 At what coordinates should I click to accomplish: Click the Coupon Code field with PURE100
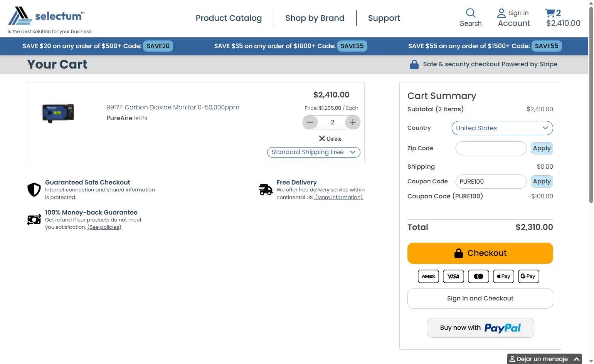[491, 181]
